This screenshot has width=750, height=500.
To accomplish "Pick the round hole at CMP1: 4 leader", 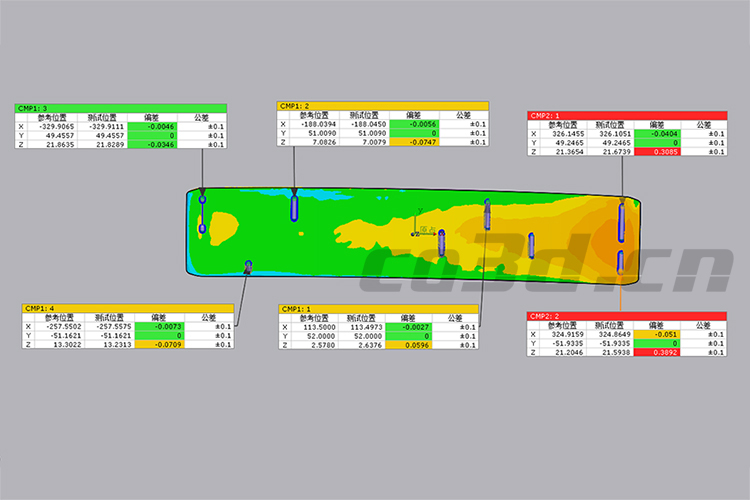I will coord(248,264).
